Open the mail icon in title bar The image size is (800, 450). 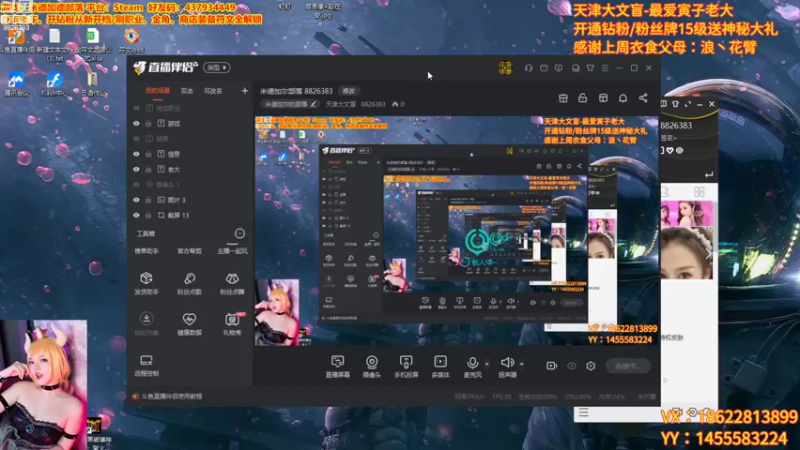tap(544, 68)
